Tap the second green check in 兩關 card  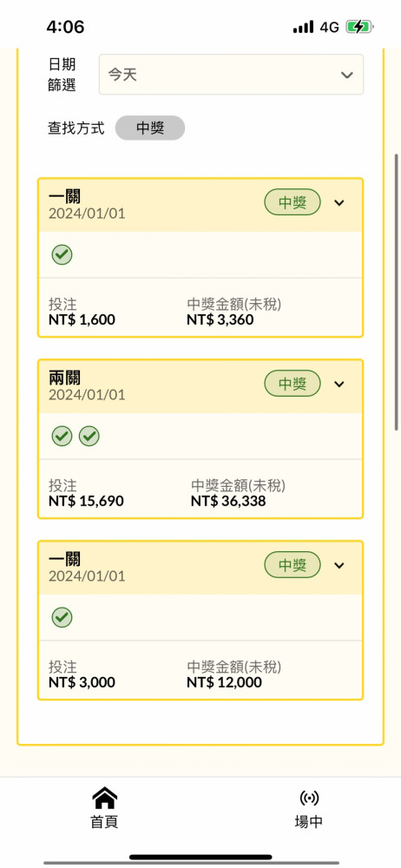pos(89,437)
